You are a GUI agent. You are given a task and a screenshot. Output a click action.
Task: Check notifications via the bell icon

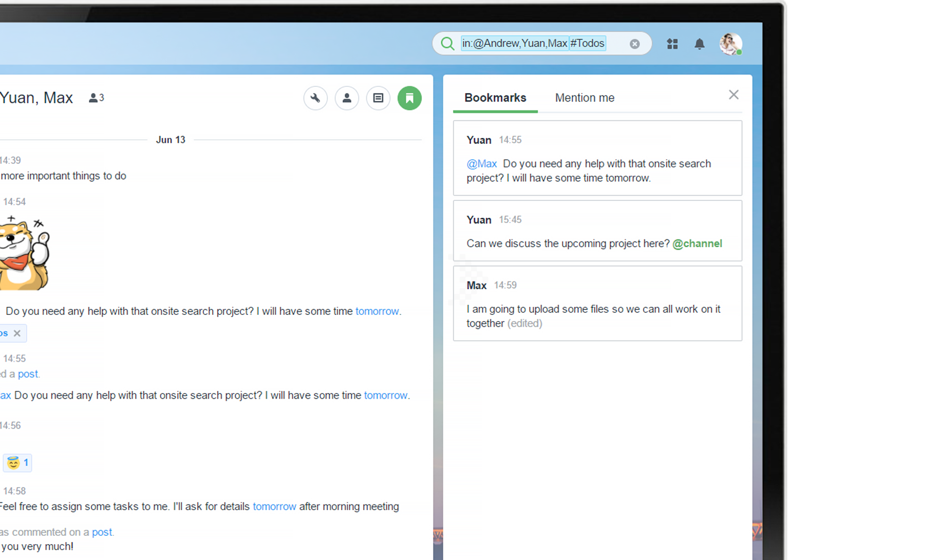(x=699, y=44)
